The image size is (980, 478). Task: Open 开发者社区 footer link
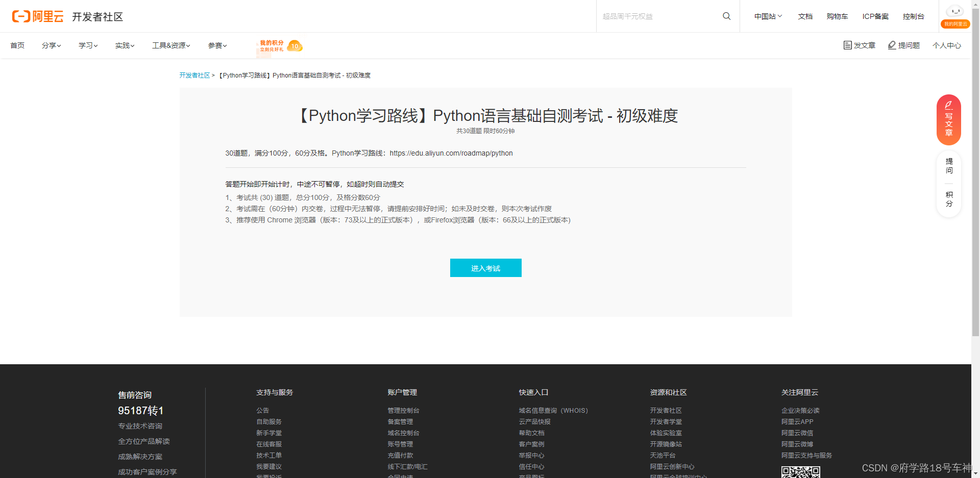click(x=666, y=410)
